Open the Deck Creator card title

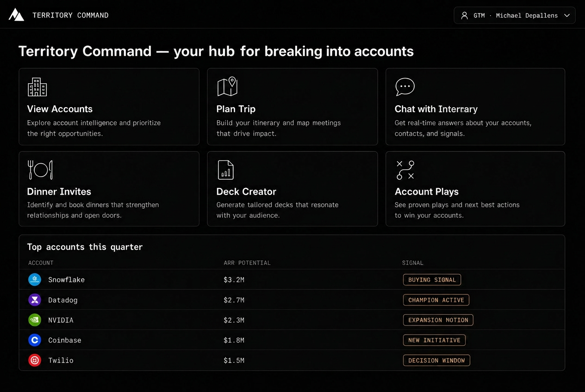tap(246, 191)
